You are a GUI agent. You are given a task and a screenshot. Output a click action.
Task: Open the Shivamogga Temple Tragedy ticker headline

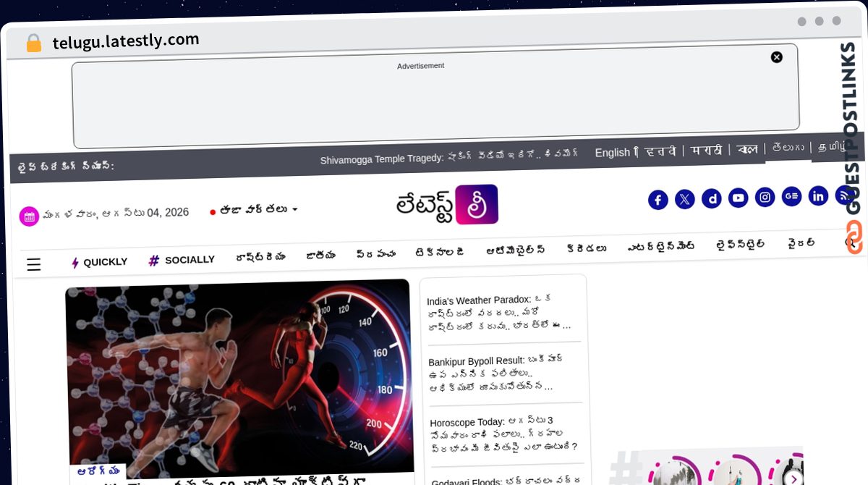(x=449, y=156)
